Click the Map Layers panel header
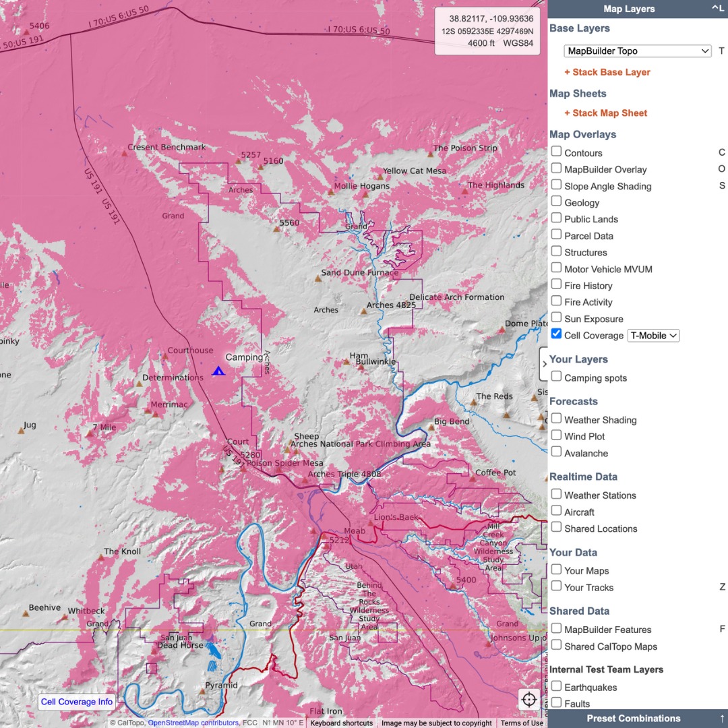The height and width of the screenshot is (728, 728). click(x=638, y=9)
